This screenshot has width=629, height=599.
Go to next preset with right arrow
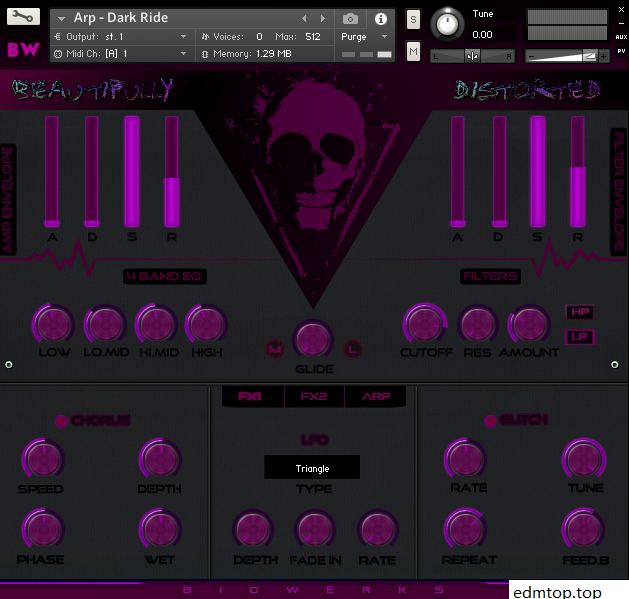tap(322, 19)
